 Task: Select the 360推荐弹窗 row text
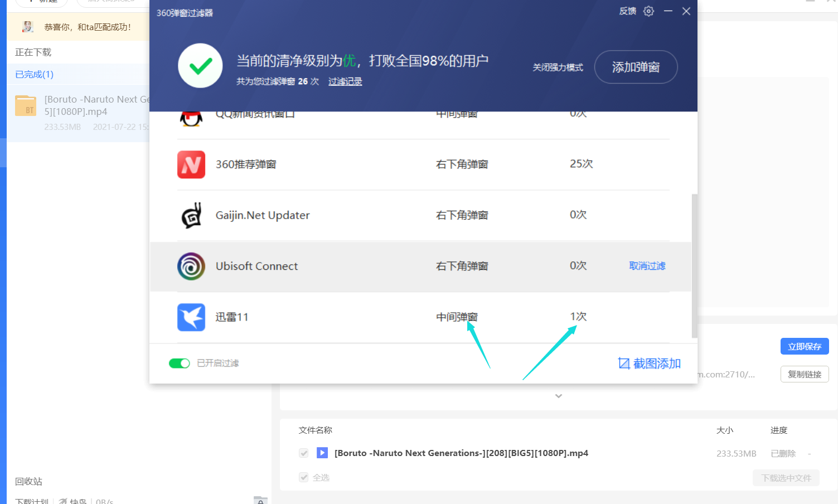click(x=246, y=164)
